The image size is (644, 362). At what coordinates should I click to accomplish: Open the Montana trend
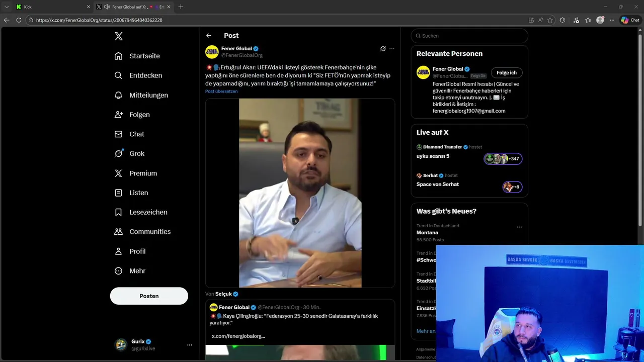point(427,233)
